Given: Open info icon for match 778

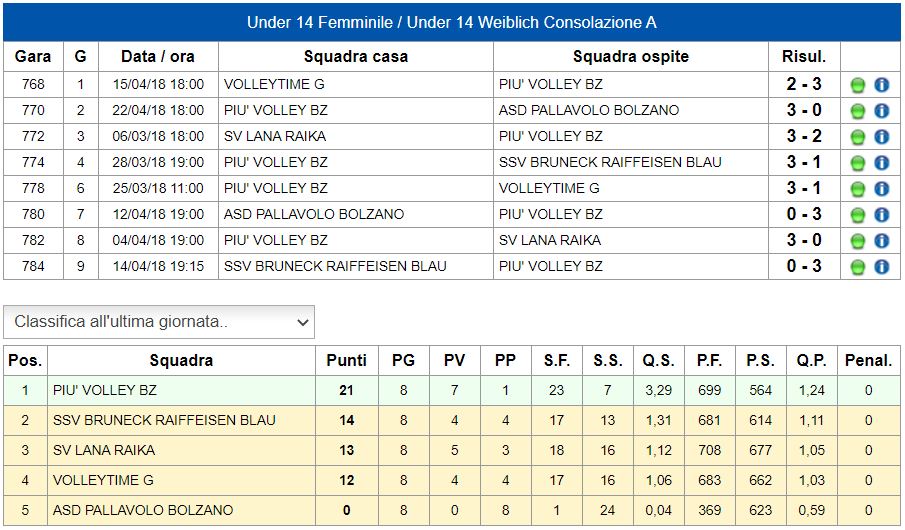Looking at the screenshot, I should pyautogui.click(x=881, y=189).
